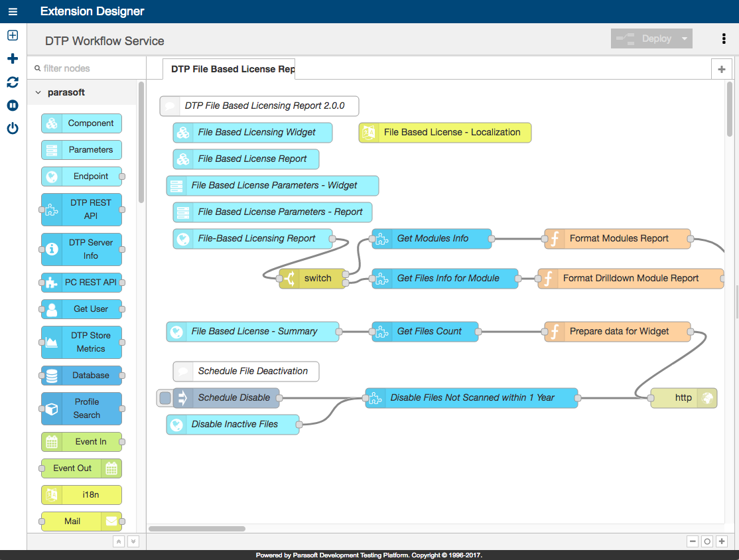Click the canvas horizontal scrollbar
Screen dimensions: 739x560
coord(197,528)
